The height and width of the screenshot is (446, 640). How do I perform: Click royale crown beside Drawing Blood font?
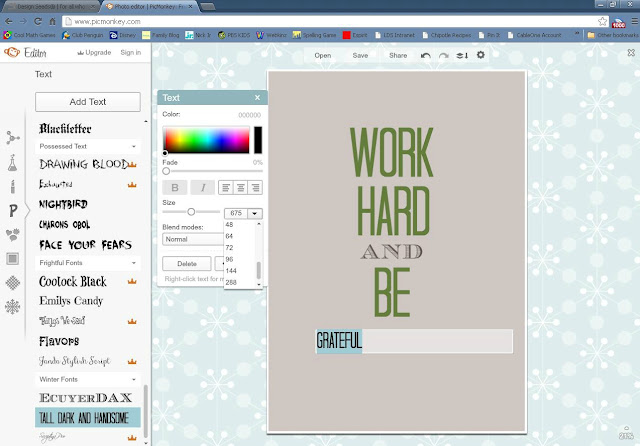[x=132, y=165]
